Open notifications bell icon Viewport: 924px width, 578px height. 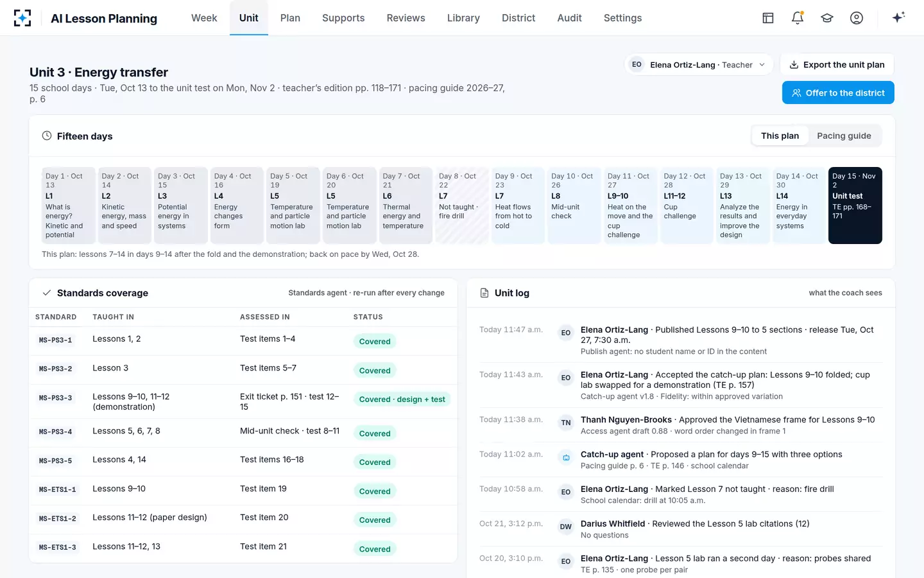tap(798, 18)
